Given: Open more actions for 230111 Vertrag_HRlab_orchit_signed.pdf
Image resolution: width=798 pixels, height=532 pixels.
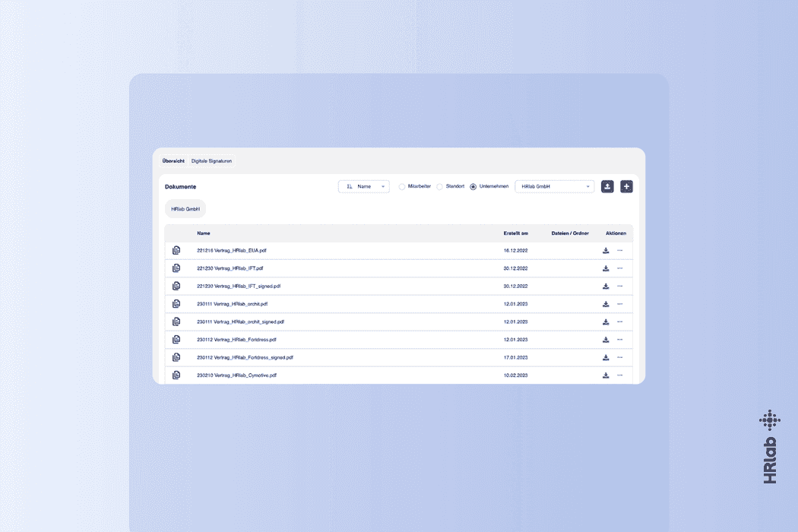Looking at the screenshot, I should point(620,321).
